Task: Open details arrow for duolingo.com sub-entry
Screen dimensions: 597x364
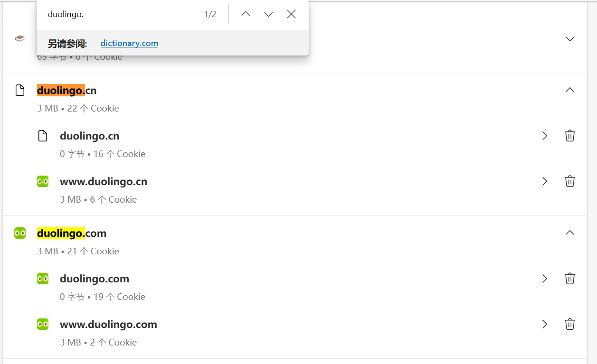Action: [545, 279]
